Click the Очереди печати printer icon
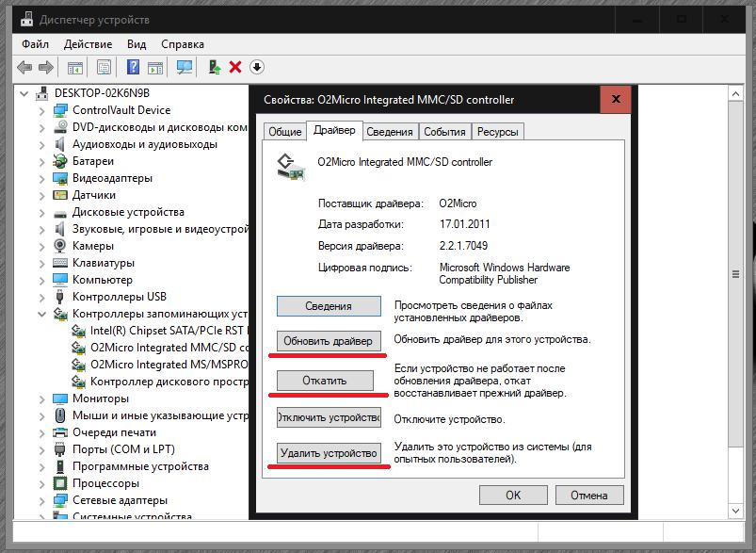The height and width of the screenshot is (553, 756). click(60, 432)
